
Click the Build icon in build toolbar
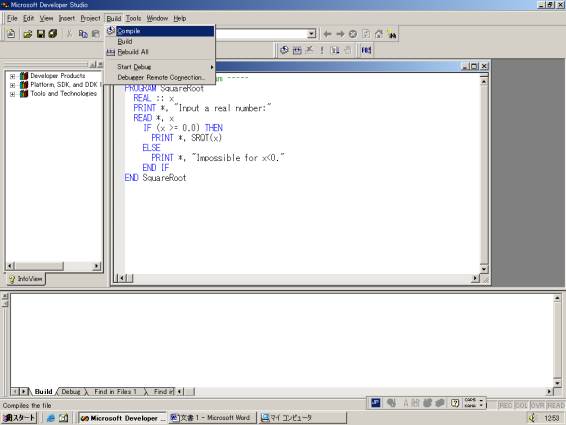pos(297,50)
